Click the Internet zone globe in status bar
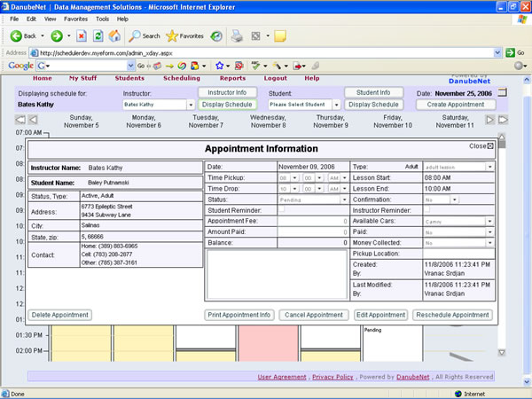532x399 pixels. (x=458, y=394)
